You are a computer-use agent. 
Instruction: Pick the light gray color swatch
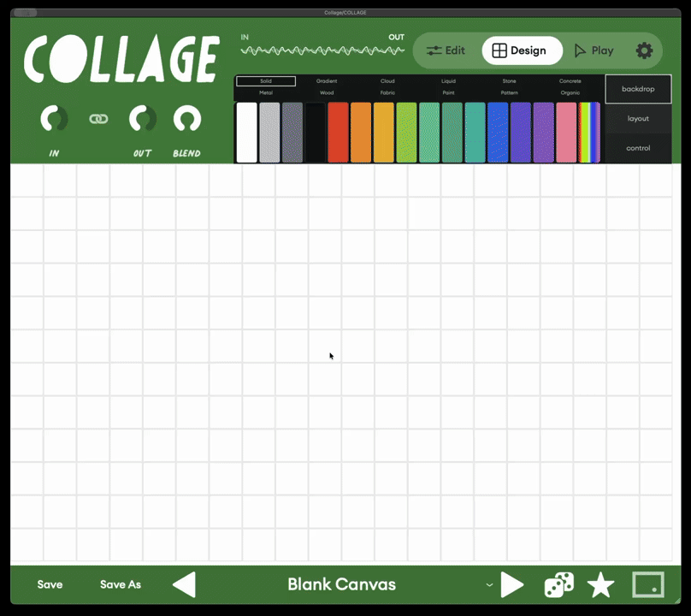[x=269, y=133]
